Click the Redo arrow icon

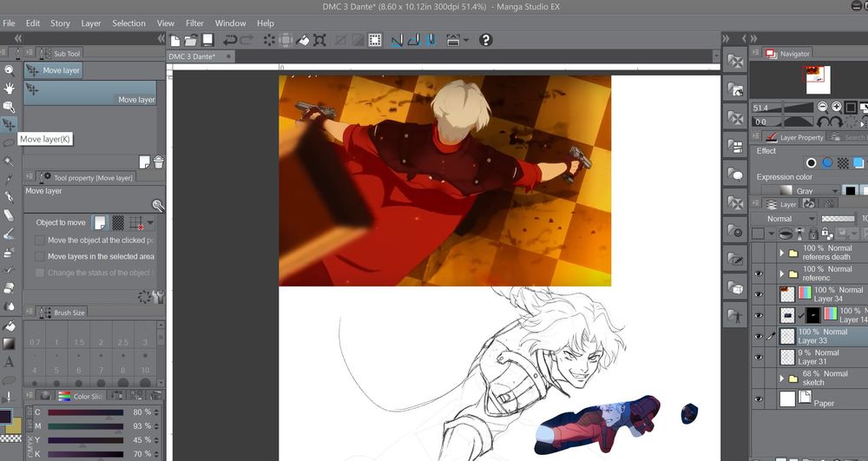247,40
